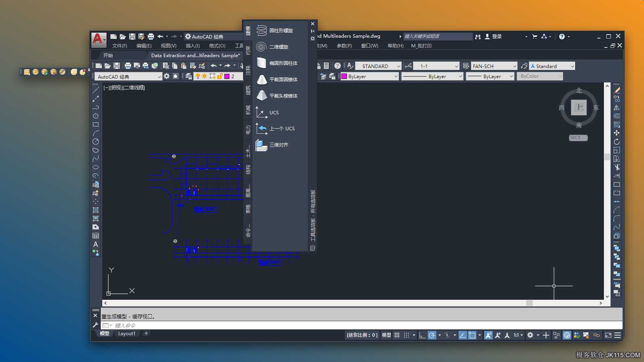This screenshot has height=362, width=644.
Task: Click the command line input field
Action: 362,325
